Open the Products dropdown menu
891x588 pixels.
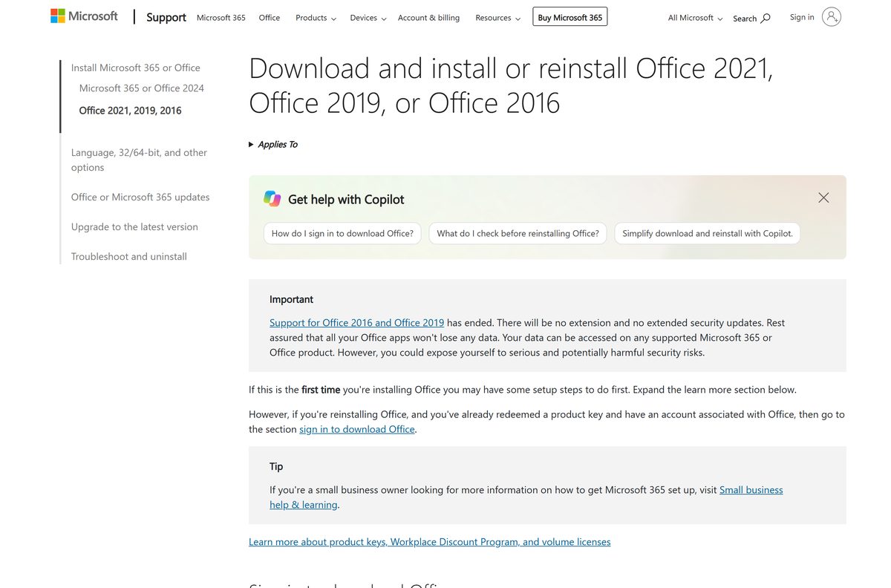click(x=316, y=18)
